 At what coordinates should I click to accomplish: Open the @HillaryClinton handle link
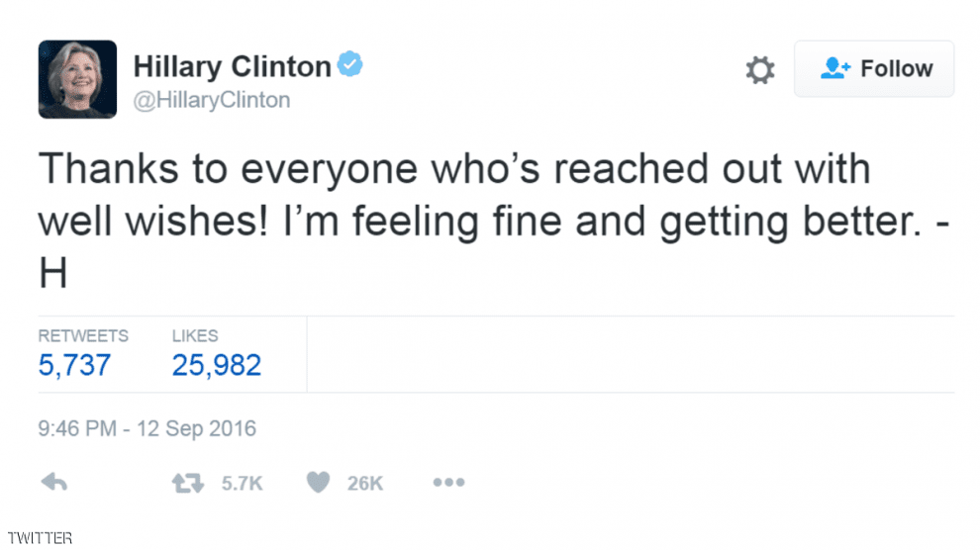(x=211, y=100)
